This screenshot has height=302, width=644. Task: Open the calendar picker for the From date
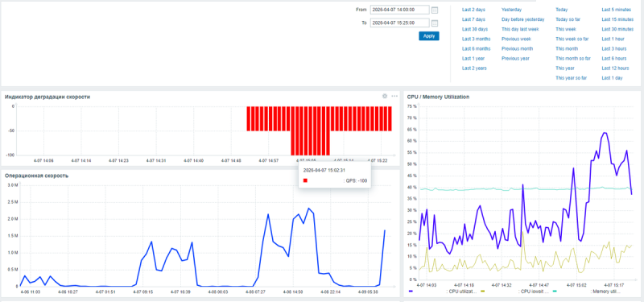click(x=435, y=10)
